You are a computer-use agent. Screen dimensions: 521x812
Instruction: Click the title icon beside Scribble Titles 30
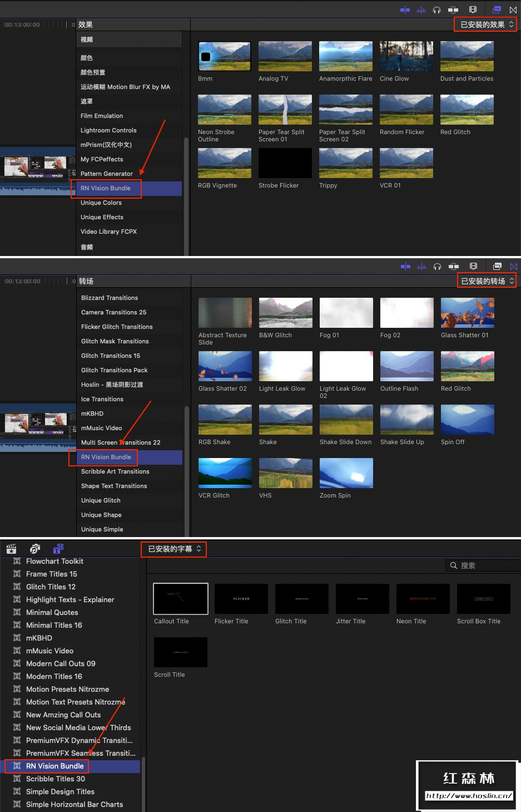click(17, 779)
